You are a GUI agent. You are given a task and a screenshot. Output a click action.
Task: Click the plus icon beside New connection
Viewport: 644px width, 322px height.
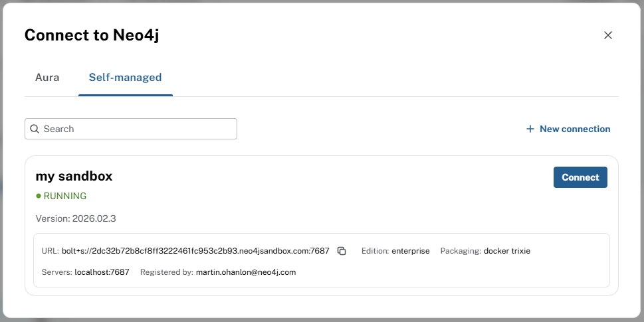(530, 129)
